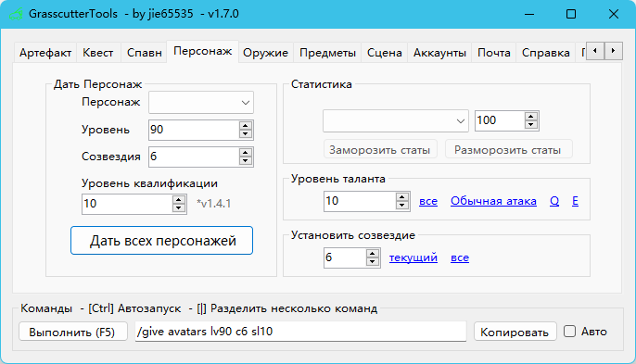Click Выполнить (F5) button
The width and height of the screenshot is (636, 364).
pyautogui.click(x=73, y=332)
